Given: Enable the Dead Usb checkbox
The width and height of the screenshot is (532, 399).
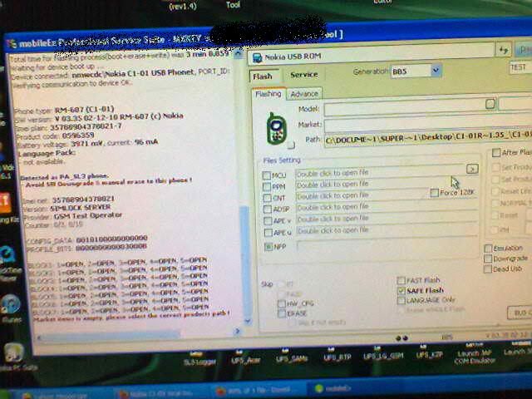Looking at the screenshot, I should 488,269.
